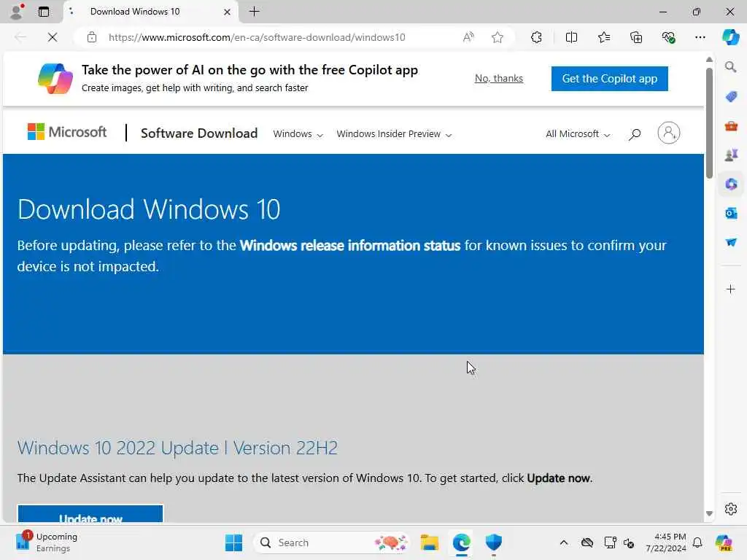The height and width of the screenshot is (560, 747).
Task: Open Windows Security shield taskbar icon
Action: (x=494, y=542)
